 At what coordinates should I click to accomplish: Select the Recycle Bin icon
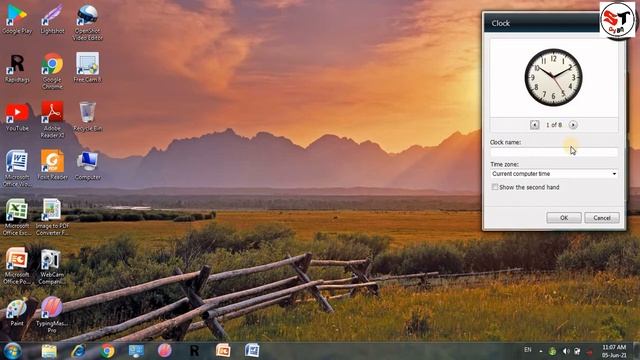click(x=87, y=117)
